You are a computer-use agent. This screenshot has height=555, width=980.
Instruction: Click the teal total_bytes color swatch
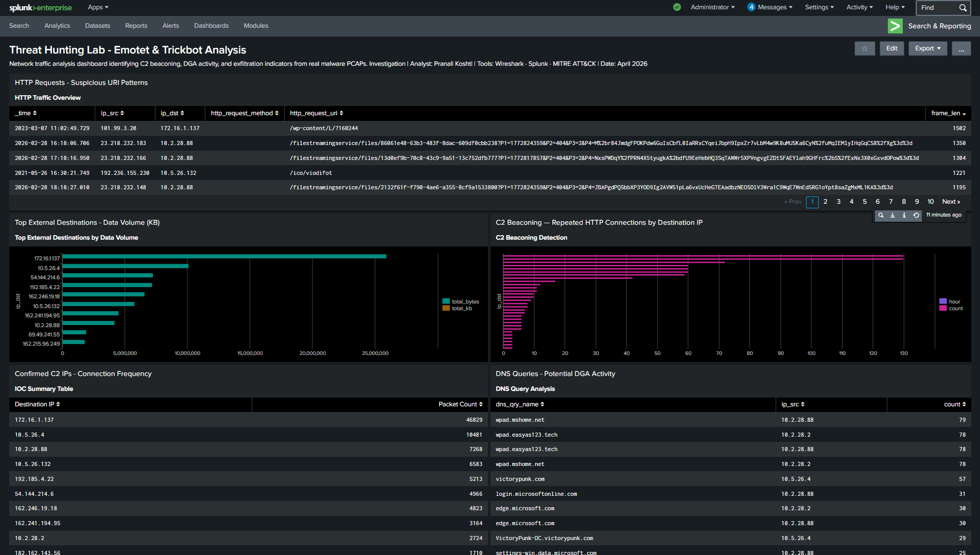(446, 301)
